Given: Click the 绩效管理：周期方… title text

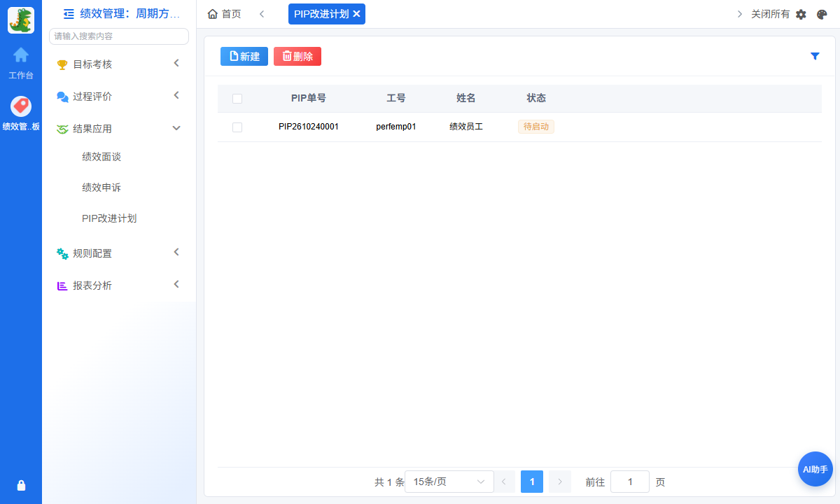Looking at the screenshot, I should point(130,13).
